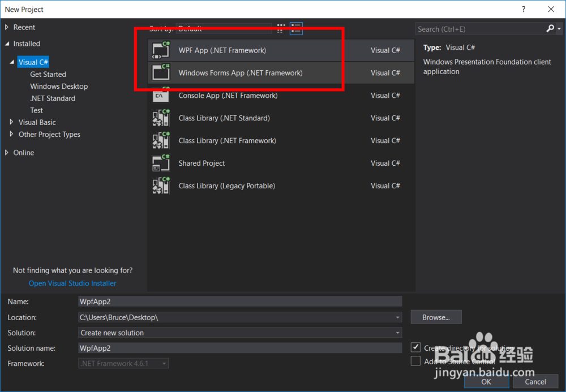Close the New Project dialog
This screenshot has width=566, height=392.
point(551,10)
